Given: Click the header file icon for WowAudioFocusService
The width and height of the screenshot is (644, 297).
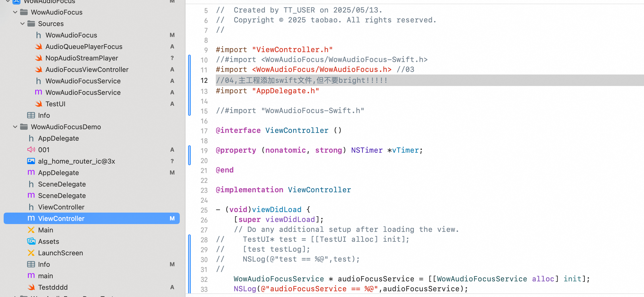Looking at the screenshot, I should click(x=38, y=81).
